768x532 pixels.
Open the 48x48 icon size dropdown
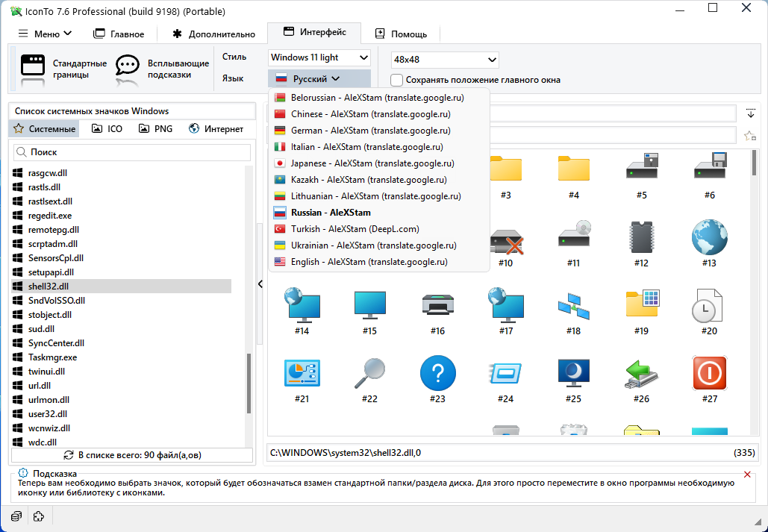click(x=445, y=60)
